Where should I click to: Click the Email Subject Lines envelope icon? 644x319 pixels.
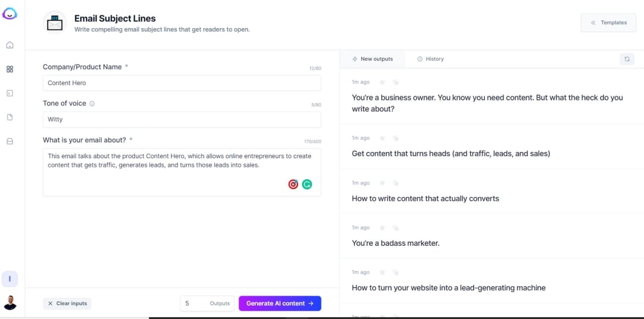(54, 23)
